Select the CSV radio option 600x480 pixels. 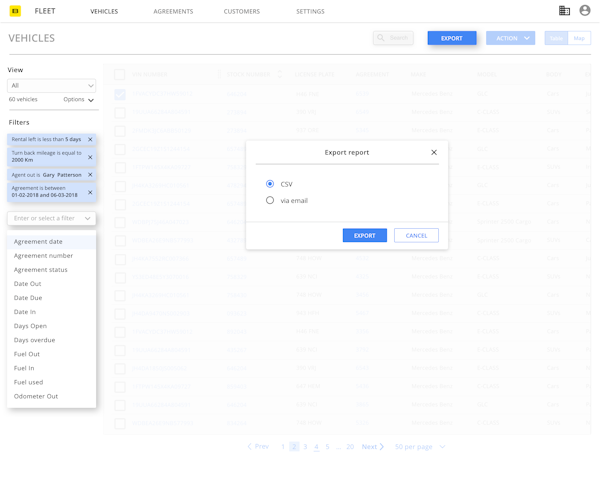270,184
